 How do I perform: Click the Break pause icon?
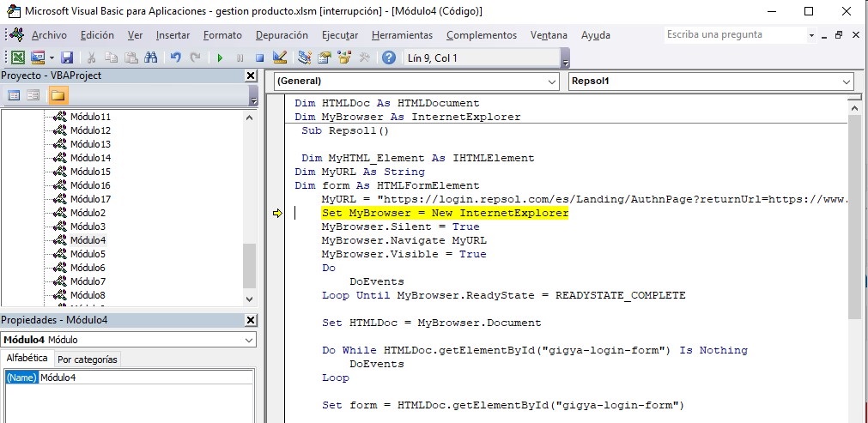point(240,57)
